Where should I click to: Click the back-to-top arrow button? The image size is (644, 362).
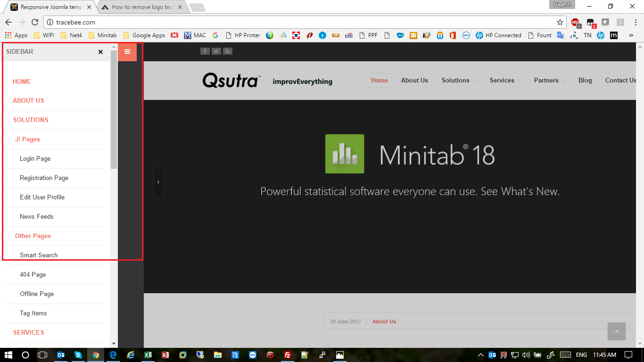[617, 331]
